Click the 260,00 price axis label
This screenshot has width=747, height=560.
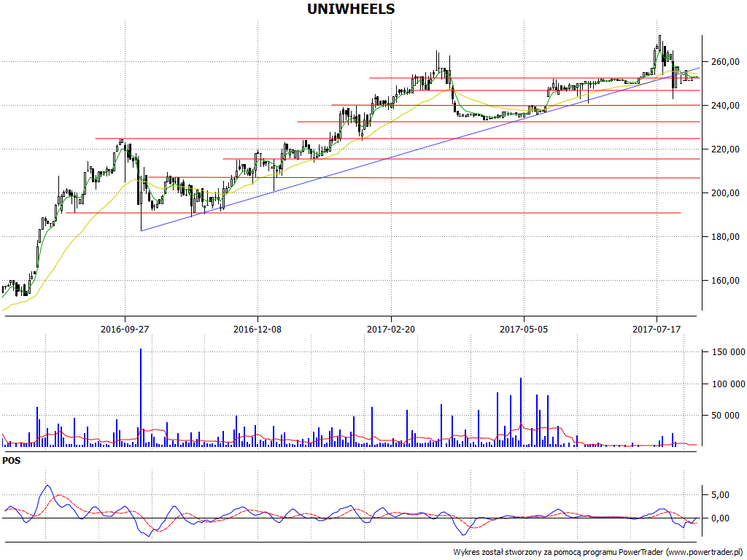coord(726,62)
